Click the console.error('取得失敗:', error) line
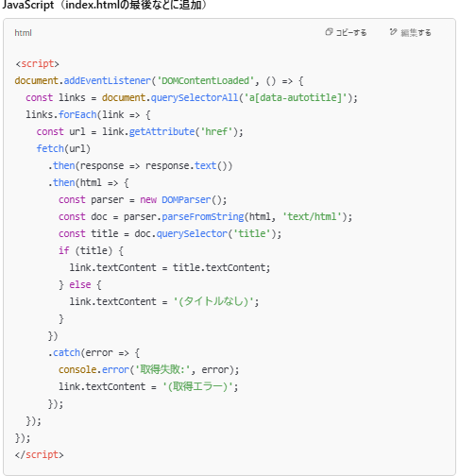The height and width of the screenshot is (476, 459). [148, 369]
